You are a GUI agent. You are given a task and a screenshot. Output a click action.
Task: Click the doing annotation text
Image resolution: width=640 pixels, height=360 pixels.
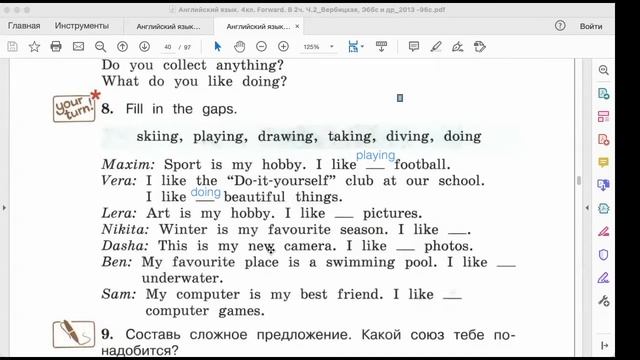pyautogui.click(x=206, y=192)
